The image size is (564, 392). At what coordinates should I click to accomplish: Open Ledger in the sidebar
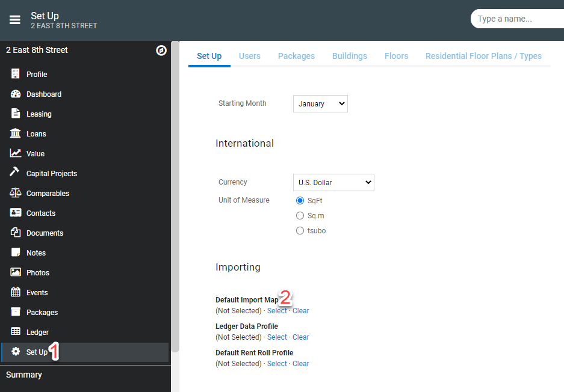coord(37,332)
